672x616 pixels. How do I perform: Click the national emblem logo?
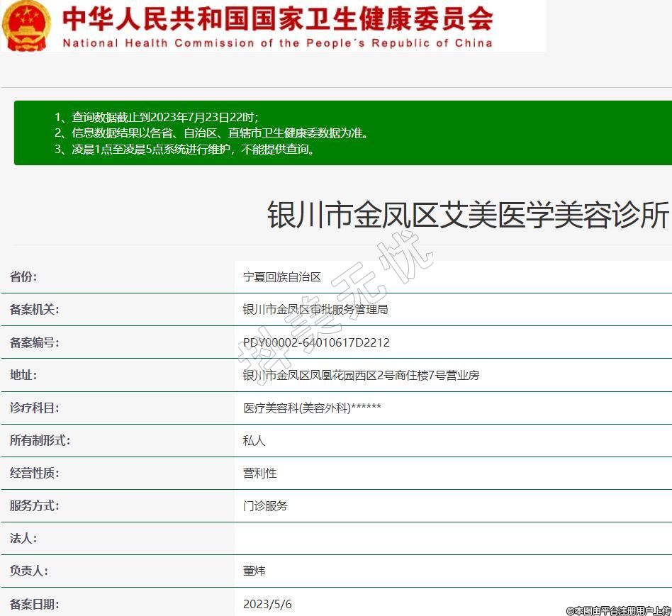(x=27, y=26)
